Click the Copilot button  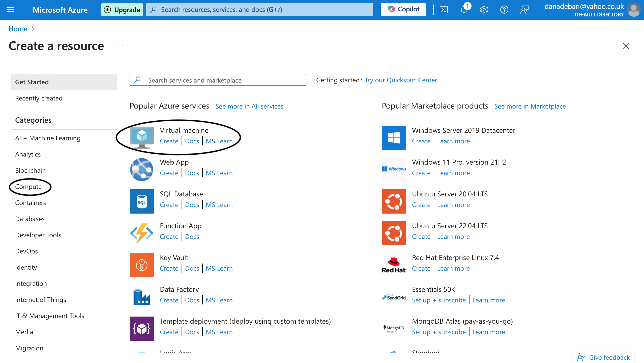(x=403, y=10)
